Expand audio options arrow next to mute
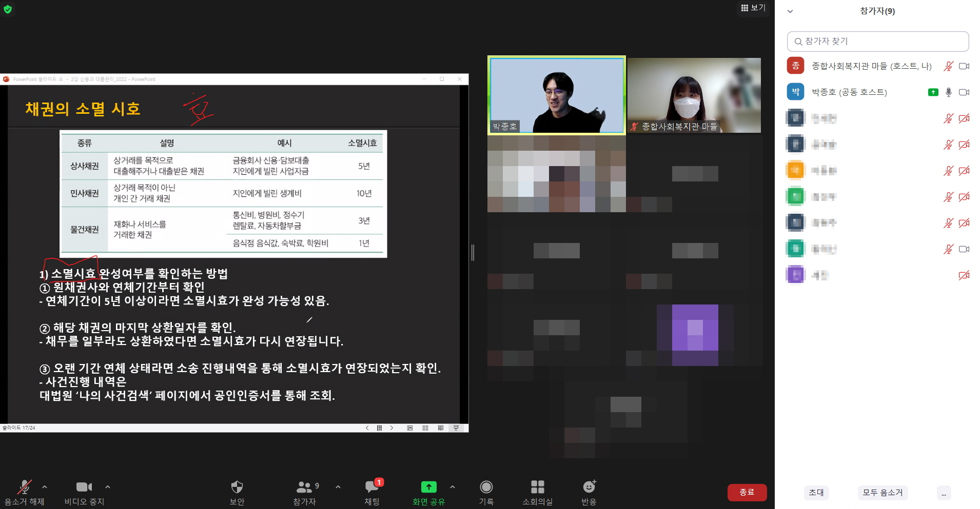This screenshot has height=509, width=980. click(x=45, y=487)
